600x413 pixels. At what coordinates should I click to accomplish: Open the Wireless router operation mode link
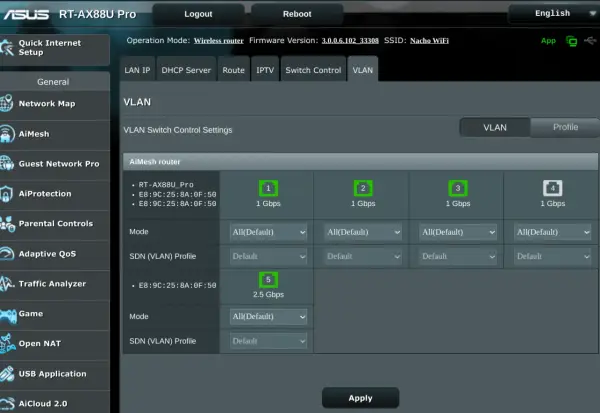point(218,41)
